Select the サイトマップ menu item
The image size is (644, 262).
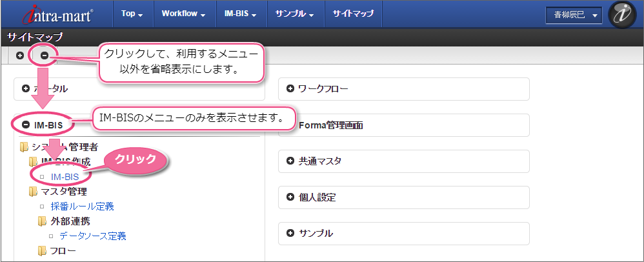point(353,14)
